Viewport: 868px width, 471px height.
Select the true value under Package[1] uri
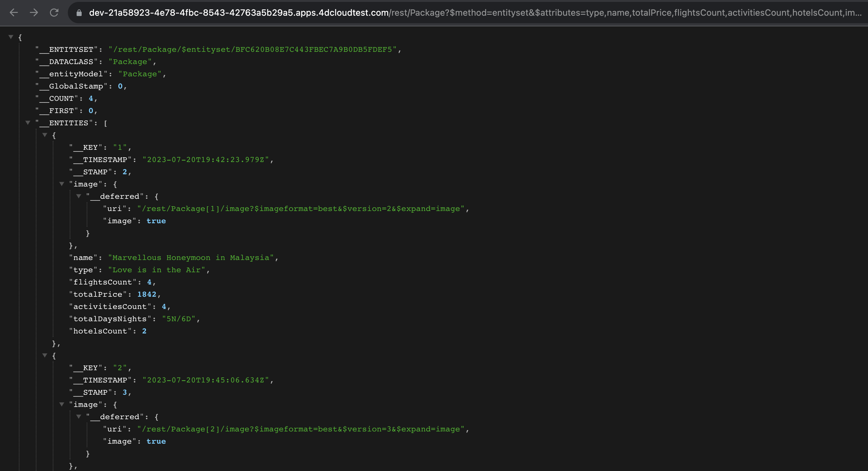click(x=156, y=221)
